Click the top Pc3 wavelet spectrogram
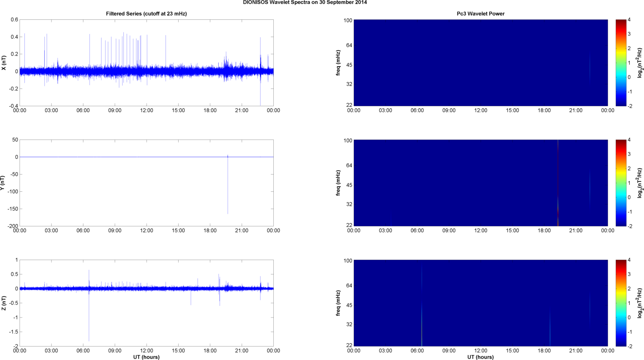The height and width of the screenshot is (360, 644). [x=481, y=63]
